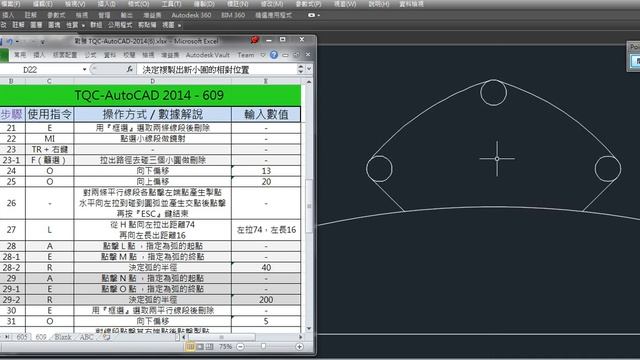Select Normal view in the Excel status bar

(x=190, y=347)
